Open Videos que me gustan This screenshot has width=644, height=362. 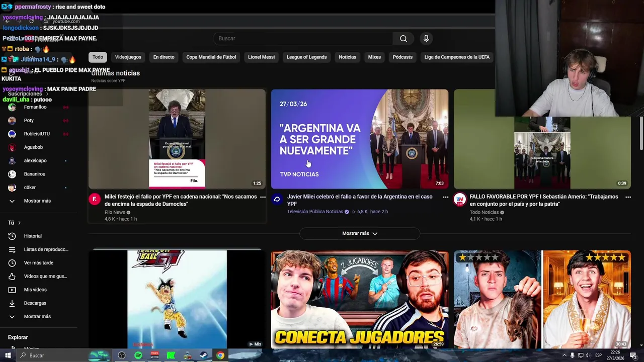[x=39, y=276]
